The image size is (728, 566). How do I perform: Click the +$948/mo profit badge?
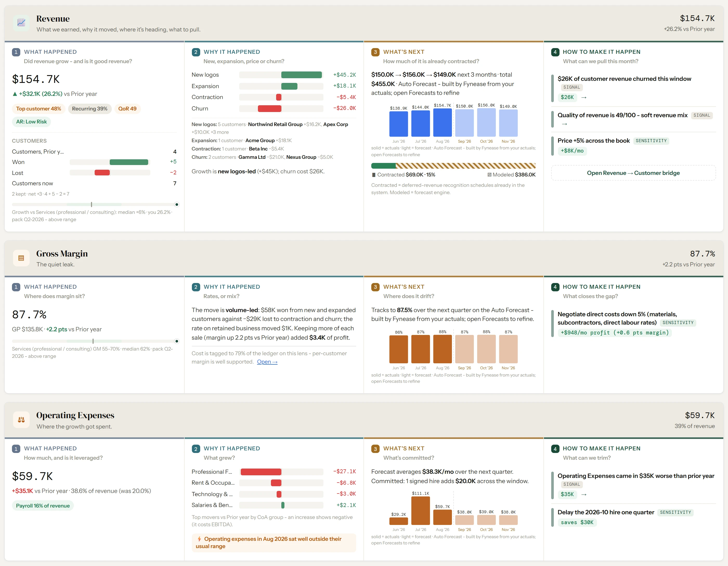click(614, 332)
